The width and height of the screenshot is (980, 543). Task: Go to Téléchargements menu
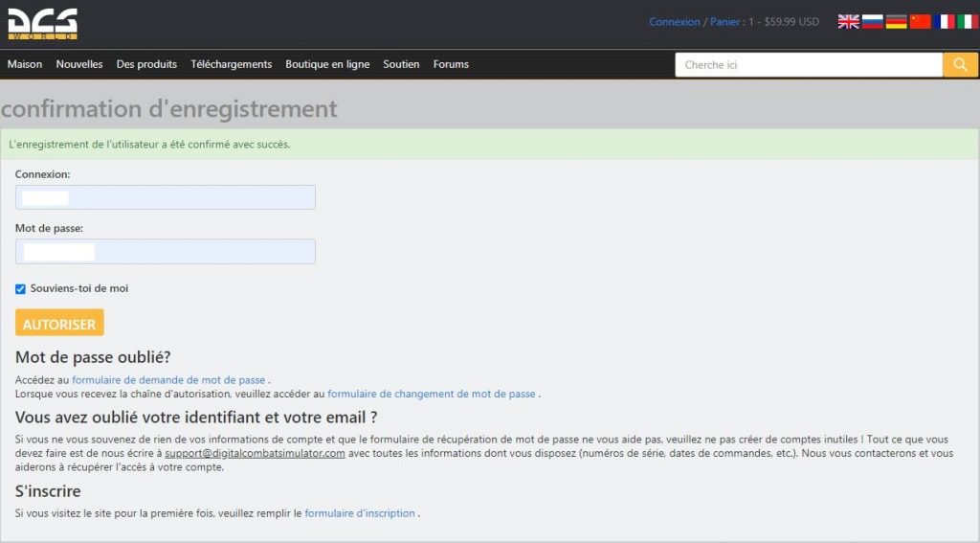coord(232,64)
